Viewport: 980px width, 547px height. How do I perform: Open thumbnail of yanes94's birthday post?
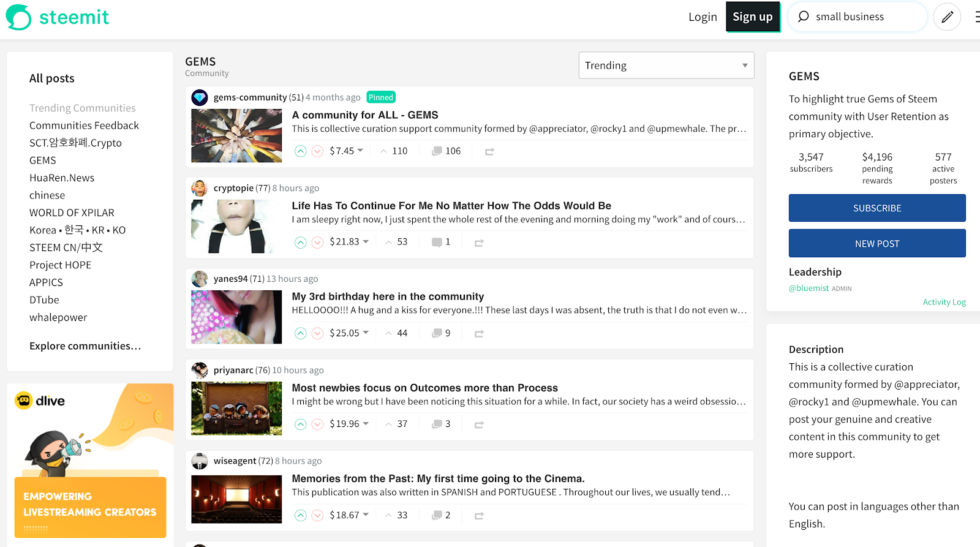(x=236, y=317)
